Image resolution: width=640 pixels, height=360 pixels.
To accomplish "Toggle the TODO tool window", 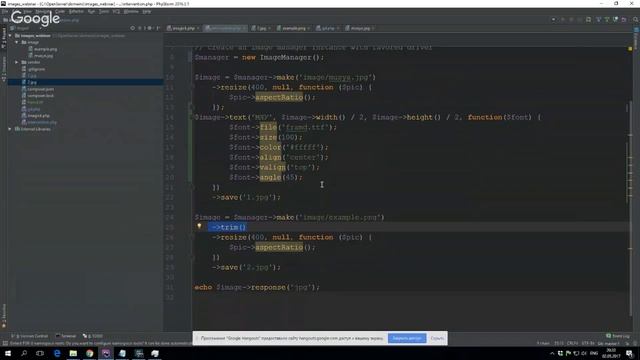I will pos(93,336).
